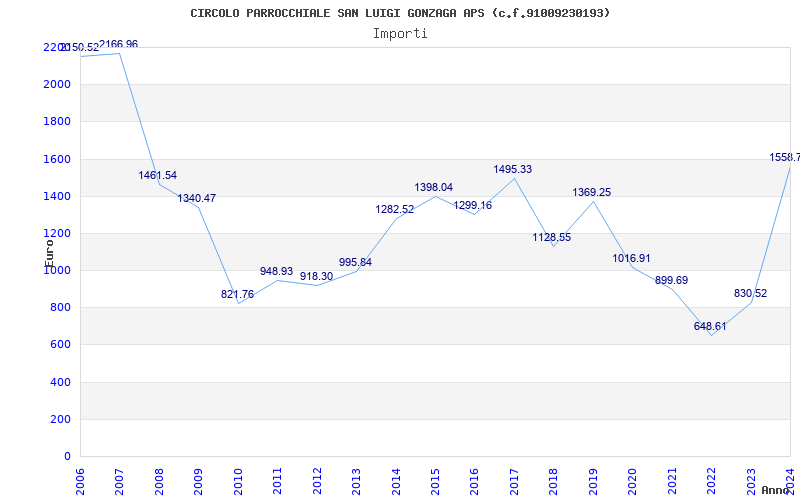Click the x-axis year 2018
Image resolution: width=800 pixels, height=500 pixels.
(x=554, y=481)
